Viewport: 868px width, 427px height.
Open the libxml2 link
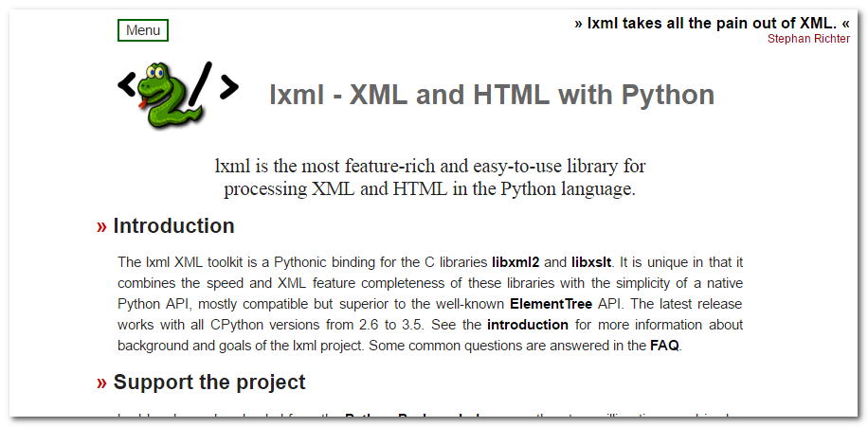click(x=515, y=261)
